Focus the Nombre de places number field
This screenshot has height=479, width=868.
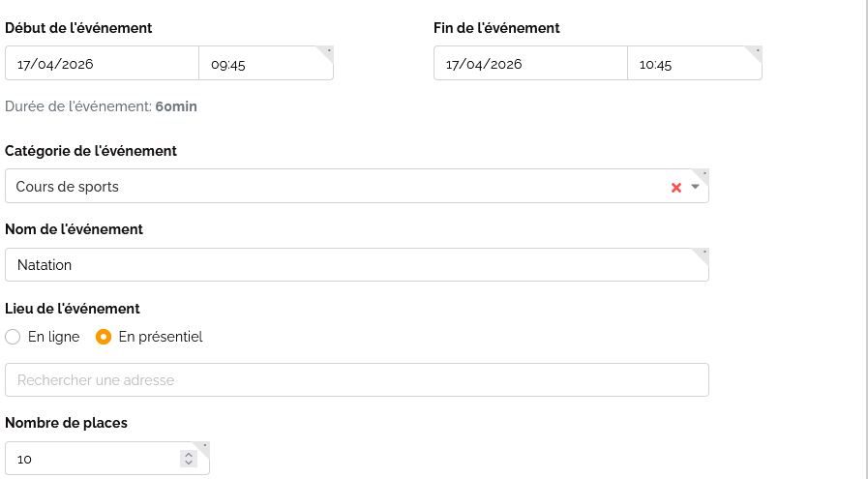click(92, 459)
